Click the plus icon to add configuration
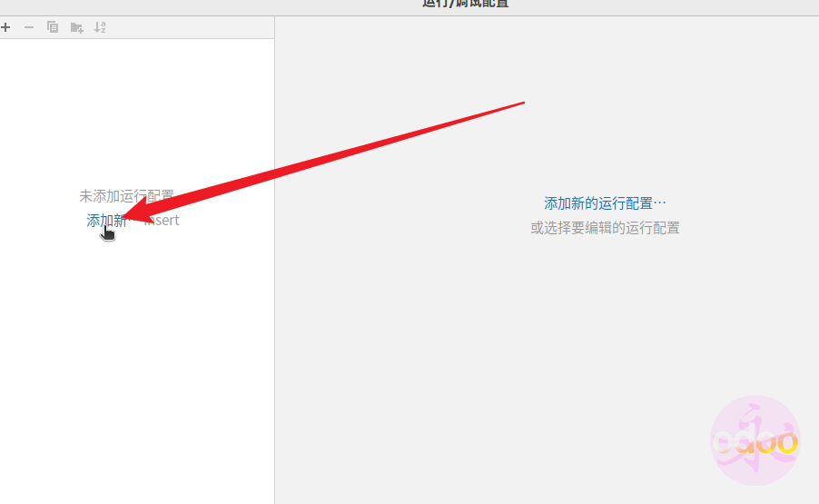The image size is (819, 504). click(5, 27)
